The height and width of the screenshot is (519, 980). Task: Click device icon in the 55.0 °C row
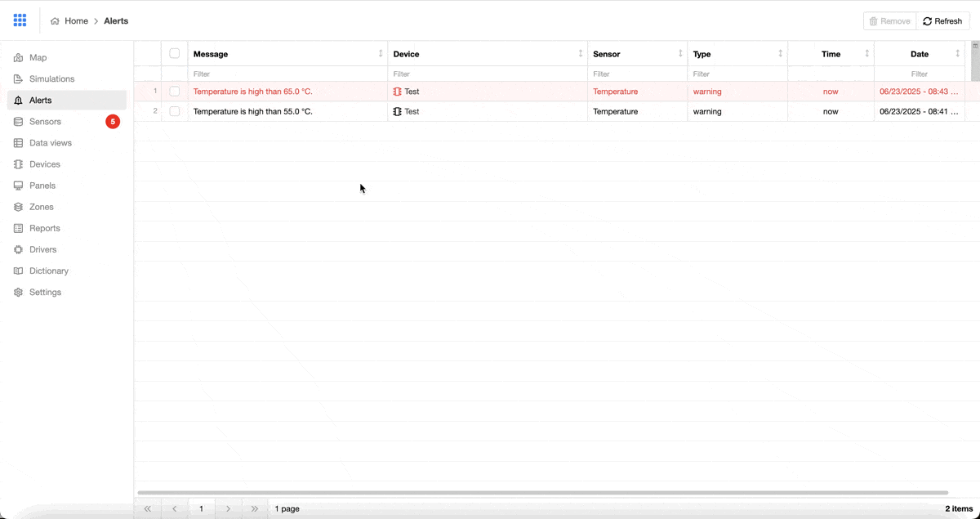(x=398, y=111)
